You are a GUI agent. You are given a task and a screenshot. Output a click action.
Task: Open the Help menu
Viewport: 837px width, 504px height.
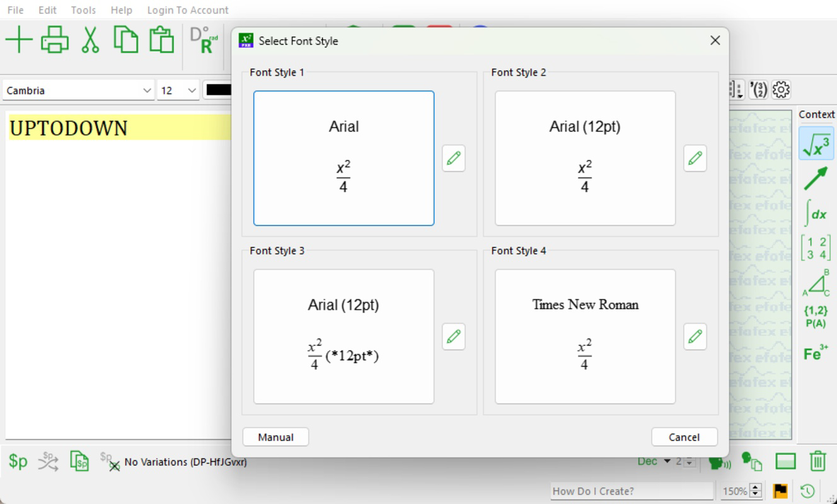(122, 10)
